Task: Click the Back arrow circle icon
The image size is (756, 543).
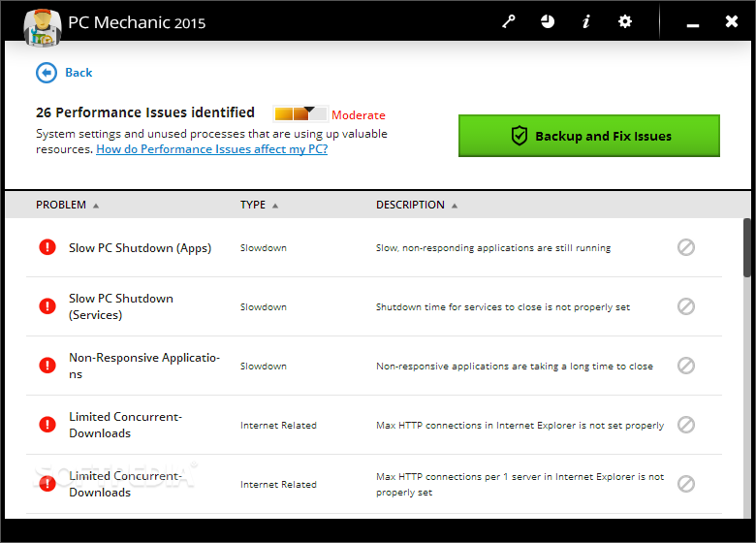Action: (47, 73)
